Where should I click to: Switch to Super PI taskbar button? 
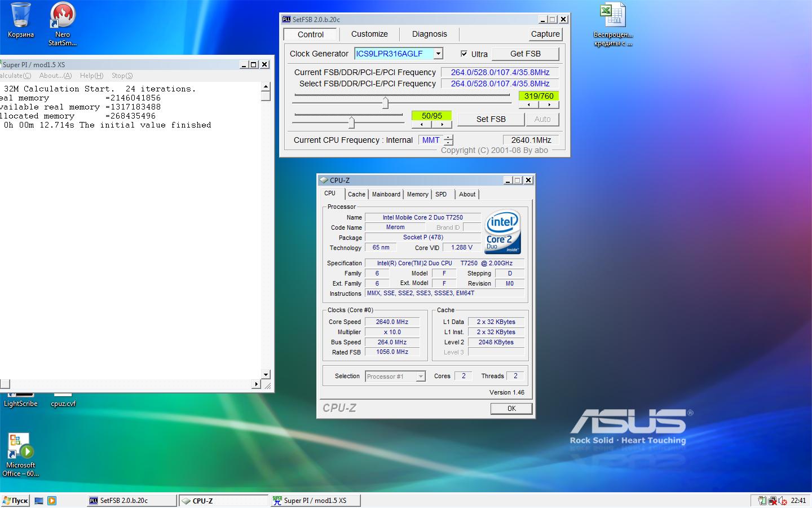click(315, 501)
